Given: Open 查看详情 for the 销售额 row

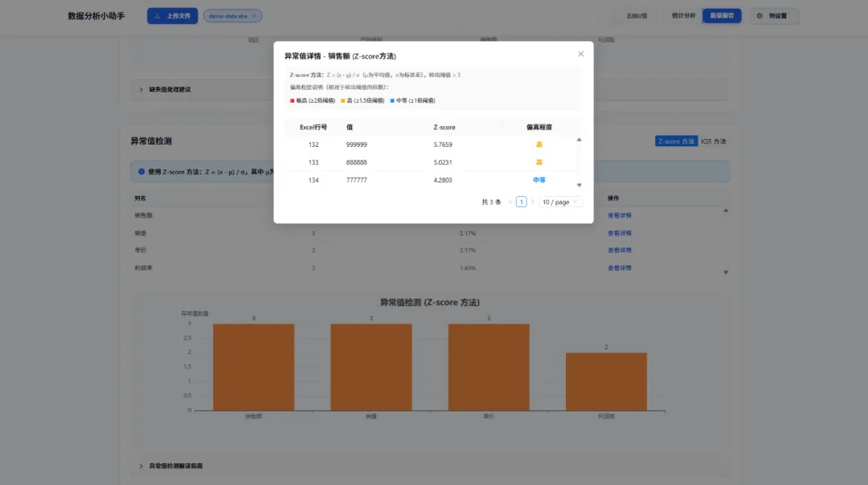Looking at the screenshot, I should (x=620, y=216).
